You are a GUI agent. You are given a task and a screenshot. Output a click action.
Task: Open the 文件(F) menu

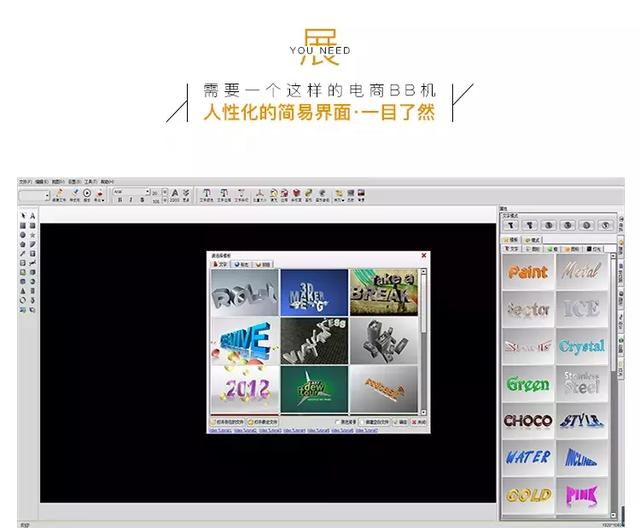click(25, 182)
